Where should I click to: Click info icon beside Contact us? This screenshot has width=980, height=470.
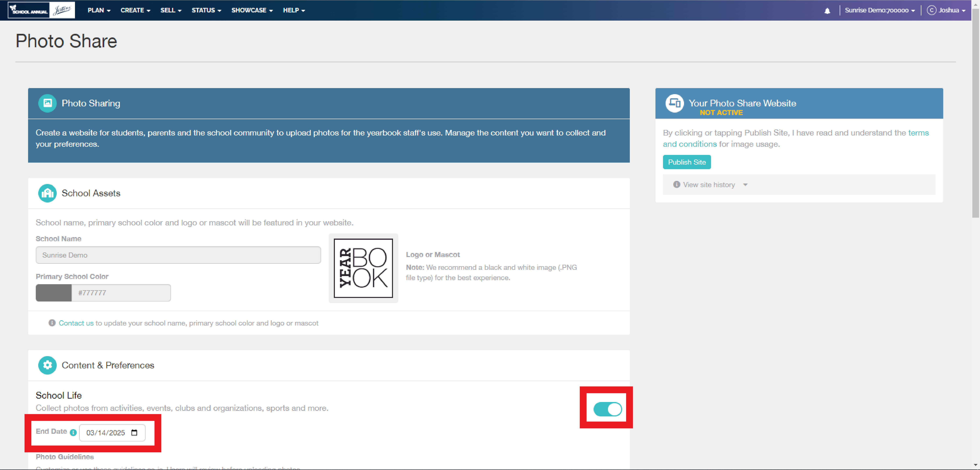[x=52, y=323]
